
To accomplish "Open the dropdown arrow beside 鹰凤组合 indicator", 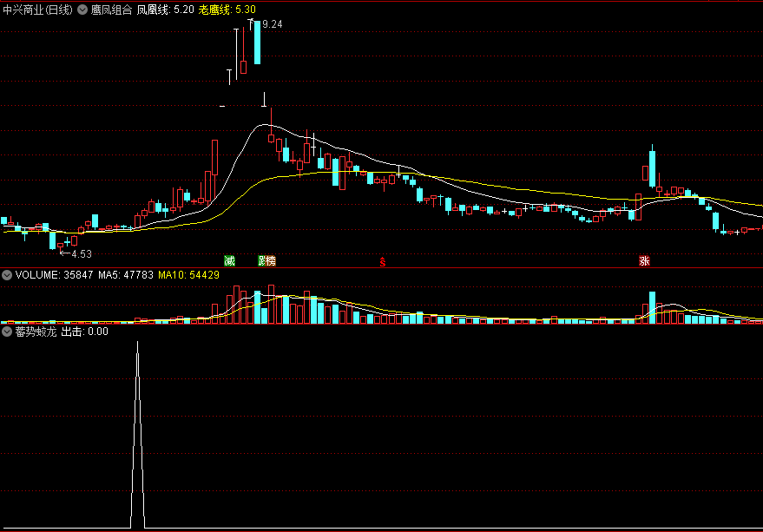I will point(82,10).
